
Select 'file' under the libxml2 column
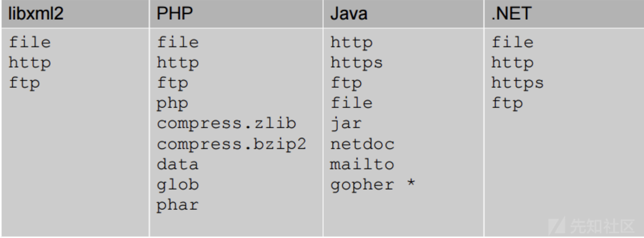point(29,42)
